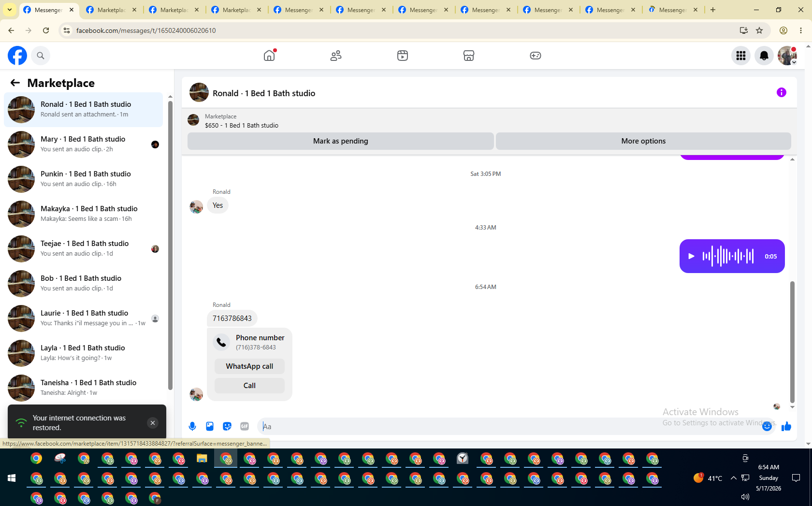
Task: Open Laurie's 1 Bed 1 Bath studio chat
Action: (83, 318)
